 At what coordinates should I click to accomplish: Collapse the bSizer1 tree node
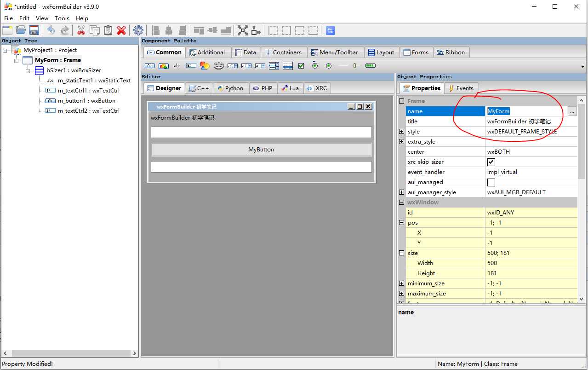tap(28, 70)
